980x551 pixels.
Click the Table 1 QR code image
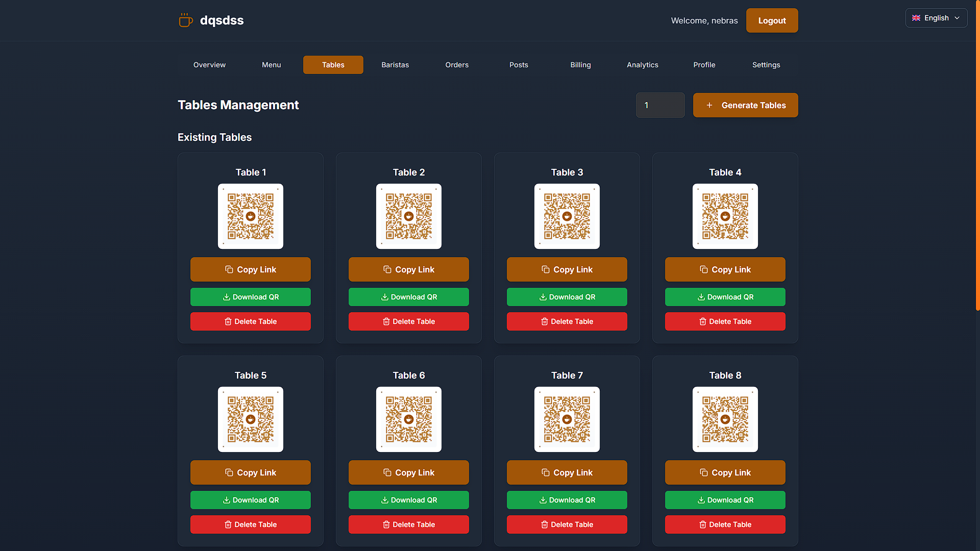point(251,216)
